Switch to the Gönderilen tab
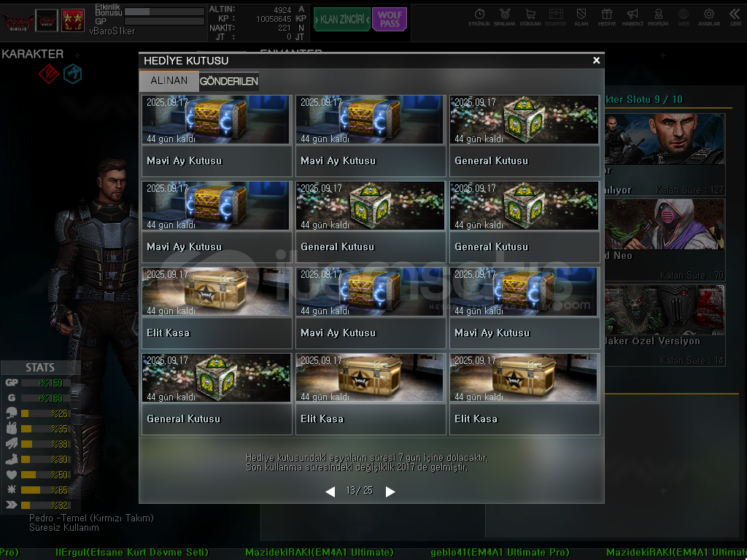The image size is (747, 560). pyautogui.click(x=229, y=82)
